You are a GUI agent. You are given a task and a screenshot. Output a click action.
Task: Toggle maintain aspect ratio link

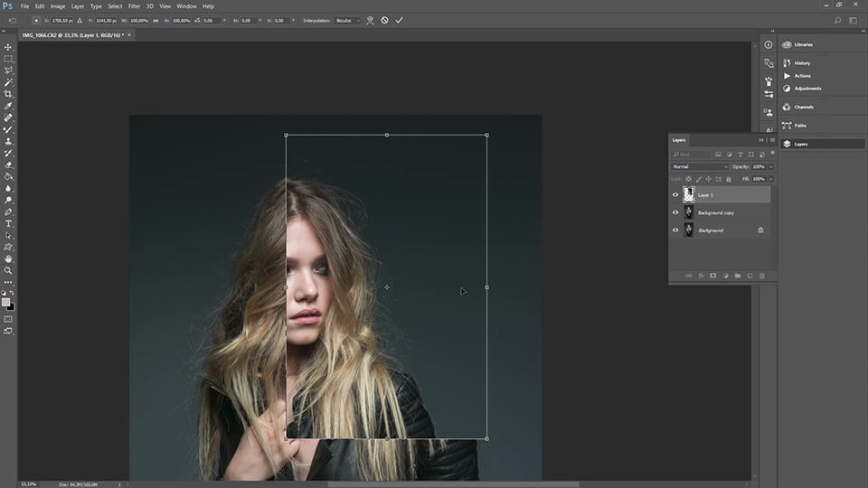(156, 21)
